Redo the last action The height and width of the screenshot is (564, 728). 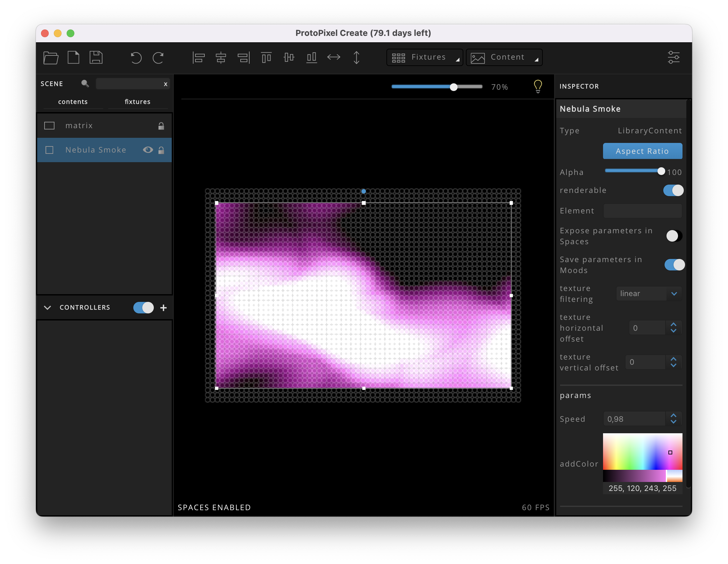point(158,58)
